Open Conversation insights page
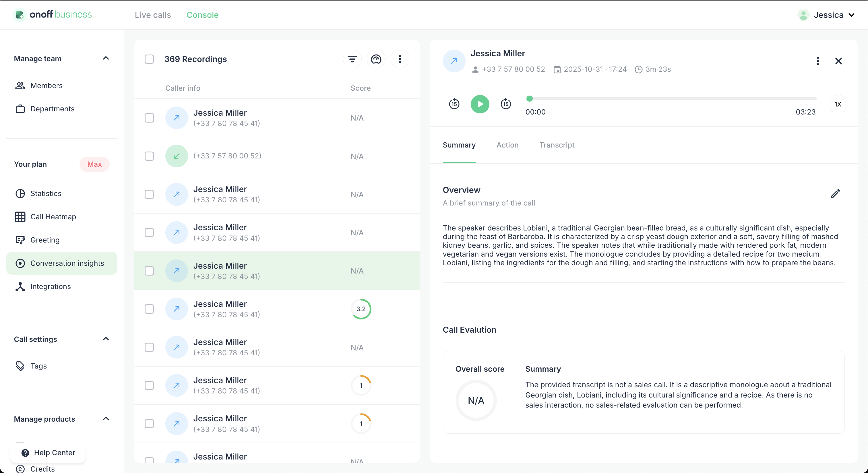This screenshot has height=473, width=868. pos(62,263)
